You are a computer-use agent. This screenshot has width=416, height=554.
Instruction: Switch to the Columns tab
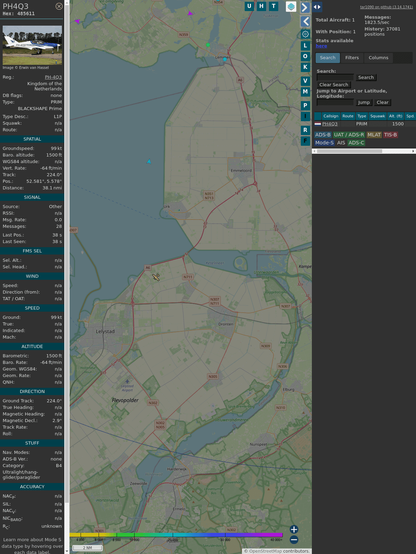point(378,58)
